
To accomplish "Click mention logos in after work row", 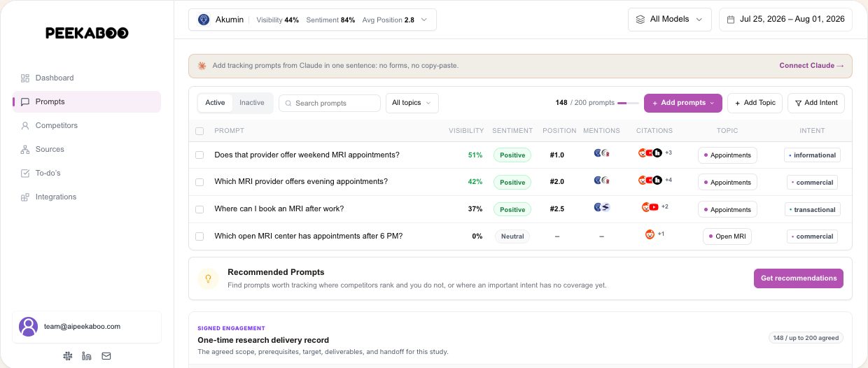I will coord(602,207).
